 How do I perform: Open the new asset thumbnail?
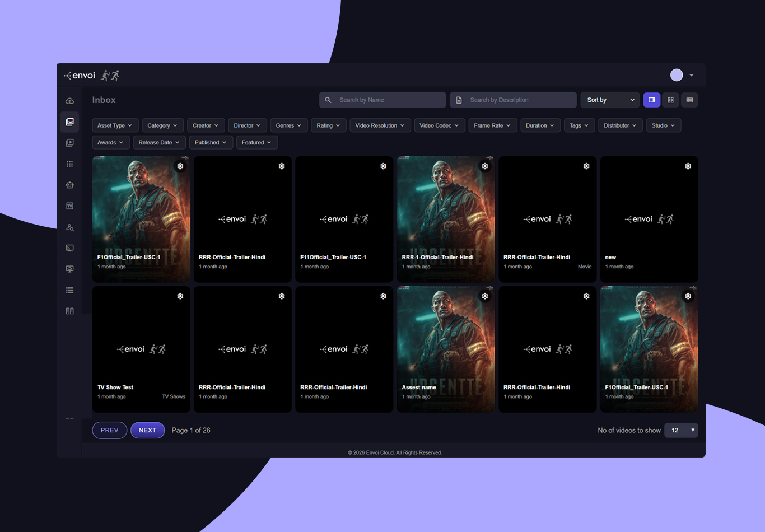[649, 219]
